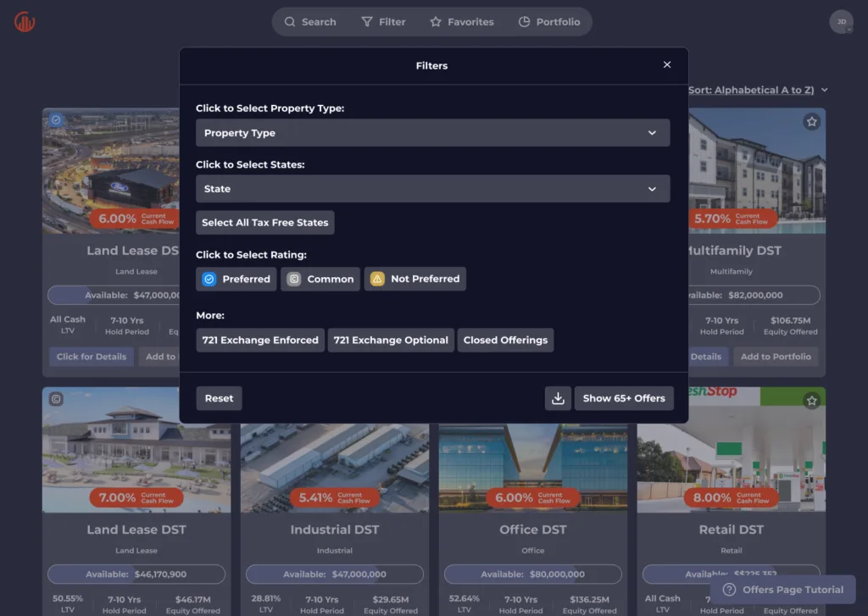868x616 pixels.
Task: Click the $106.75M Equity Offered value
Action: pyautogui.click(x=791, y=320)
